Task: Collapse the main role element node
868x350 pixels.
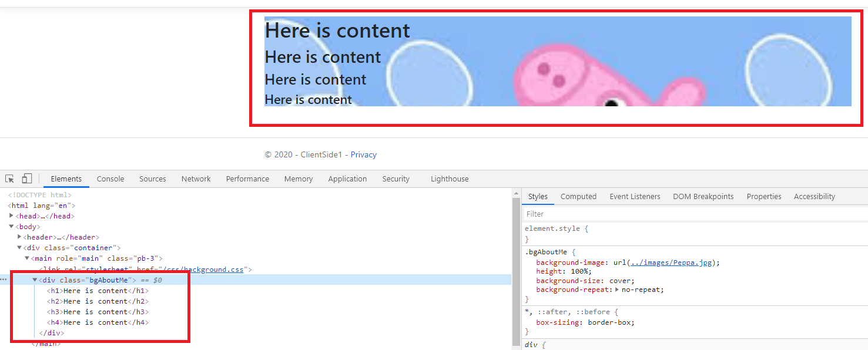Action: (27, 258)
